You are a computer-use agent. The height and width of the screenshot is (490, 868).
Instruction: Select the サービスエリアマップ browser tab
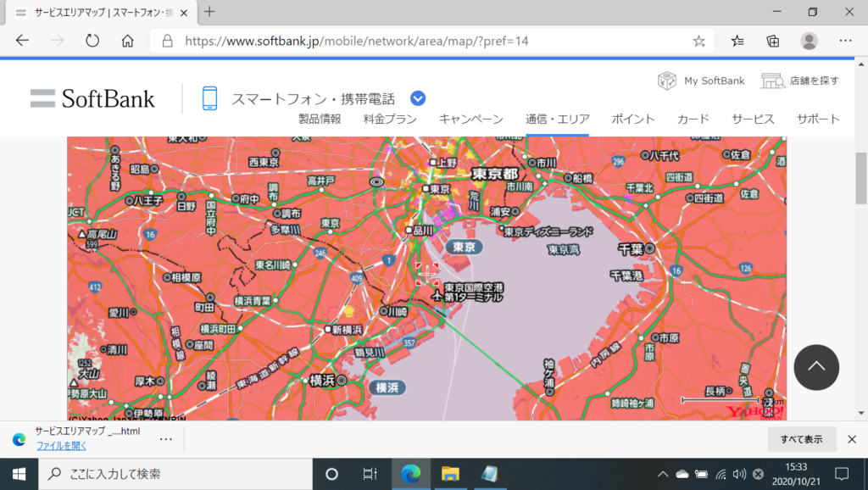(101, 13)
